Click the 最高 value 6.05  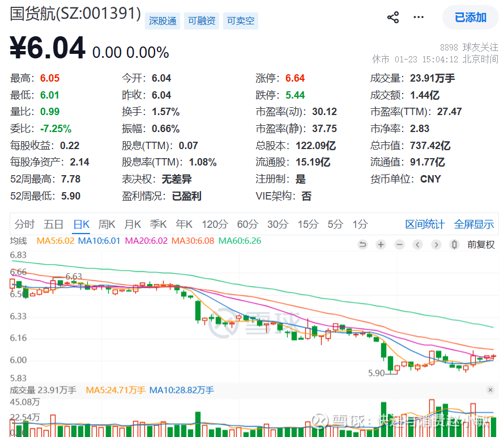50,78
